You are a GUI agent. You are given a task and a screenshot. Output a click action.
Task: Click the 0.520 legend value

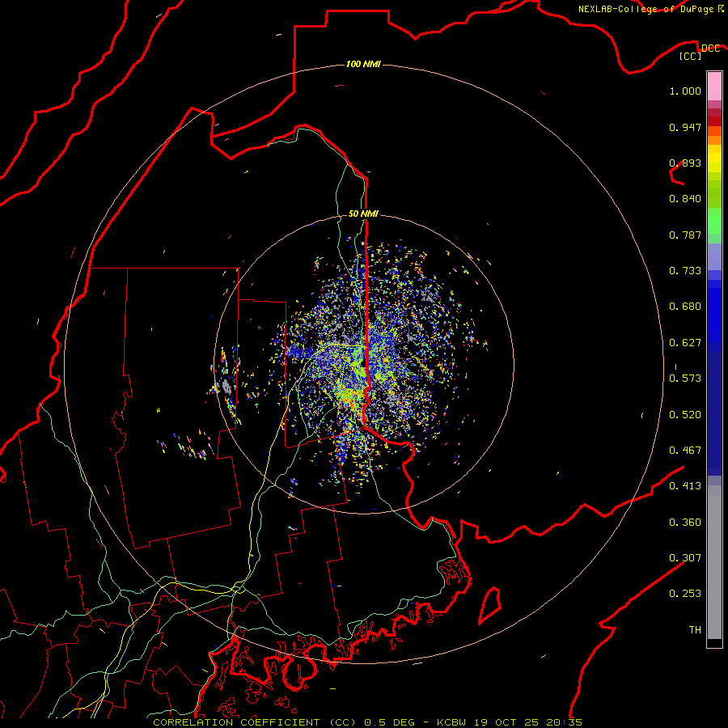pos(685,415)
